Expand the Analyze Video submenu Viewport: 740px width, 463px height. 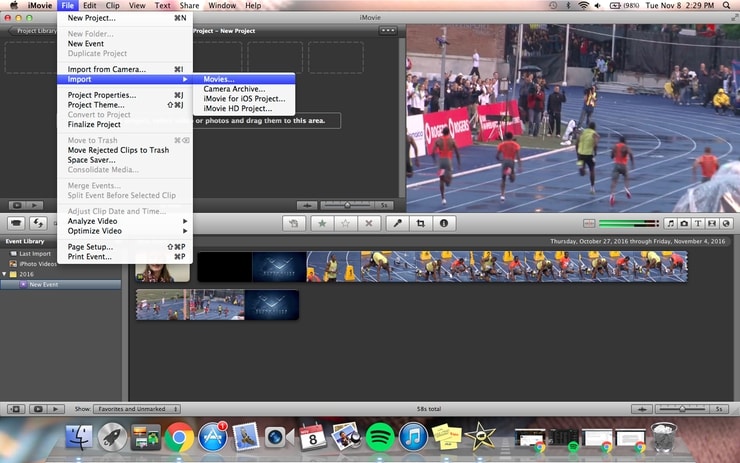tap(125, 221)
